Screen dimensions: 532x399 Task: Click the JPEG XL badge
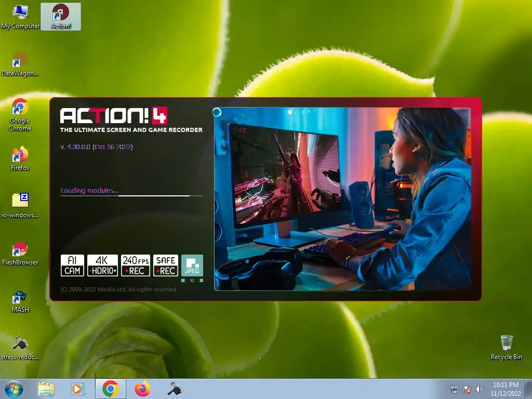point(192,268)
